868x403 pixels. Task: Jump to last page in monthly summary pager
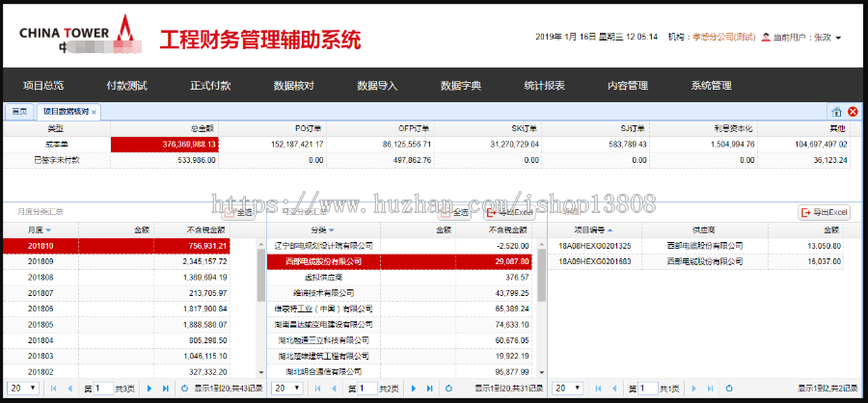click(x=166, y=389)
